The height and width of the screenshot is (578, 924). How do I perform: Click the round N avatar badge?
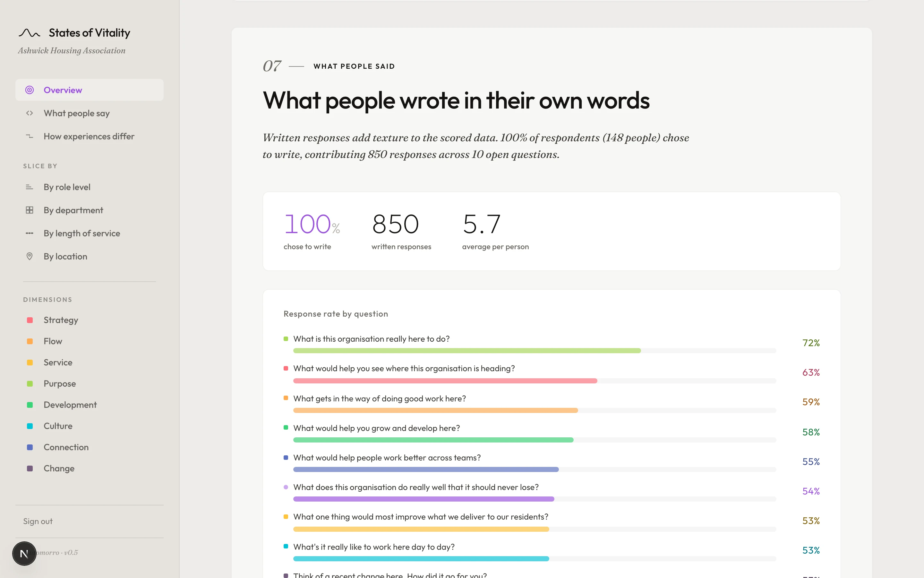coord(24,553)
